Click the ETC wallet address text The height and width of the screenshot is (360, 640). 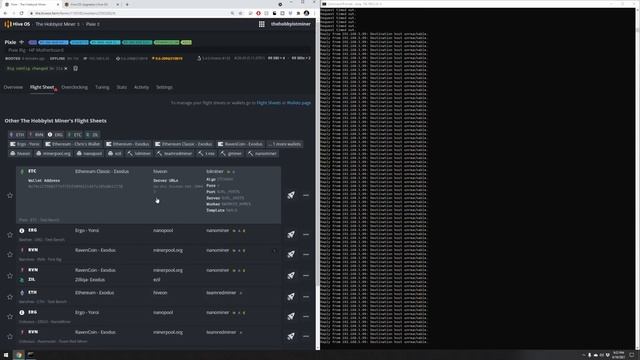point(75,187)
